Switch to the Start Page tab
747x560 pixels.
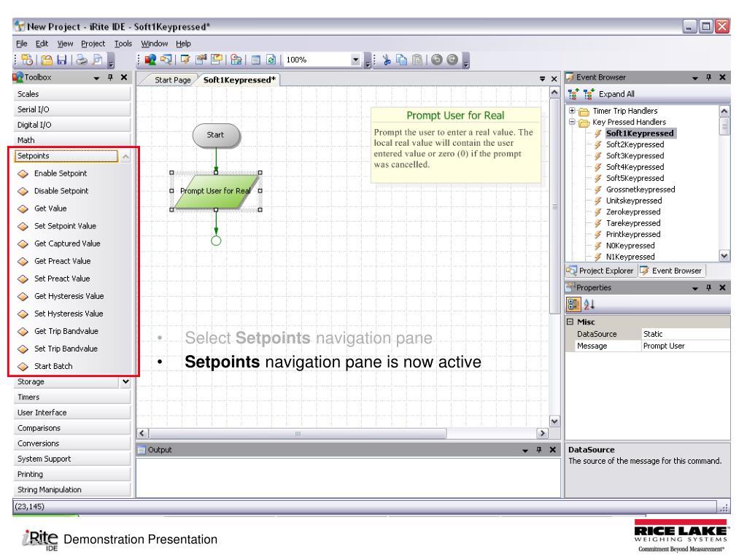(172, 80)
